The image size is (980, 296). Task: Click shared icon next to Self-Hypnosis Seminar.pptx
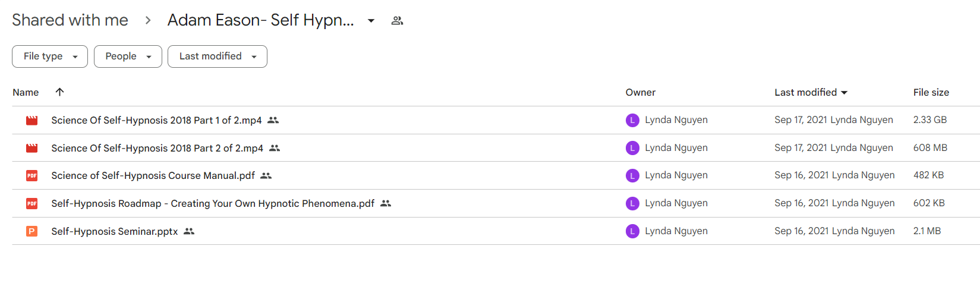tap(189, 231)
